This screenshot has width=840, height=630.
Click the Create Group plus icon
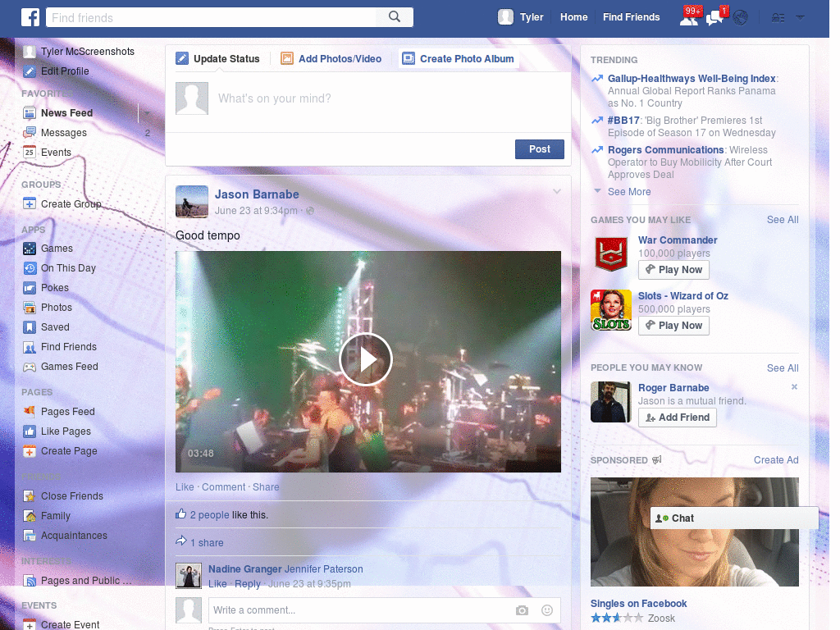click(30, 204)
